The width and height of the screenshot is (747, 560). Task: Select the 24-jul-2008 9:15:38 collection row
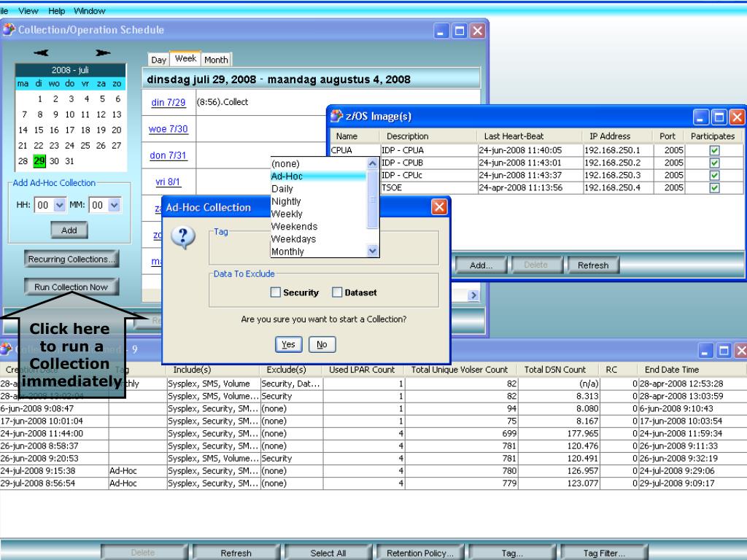tap(373, 471)
